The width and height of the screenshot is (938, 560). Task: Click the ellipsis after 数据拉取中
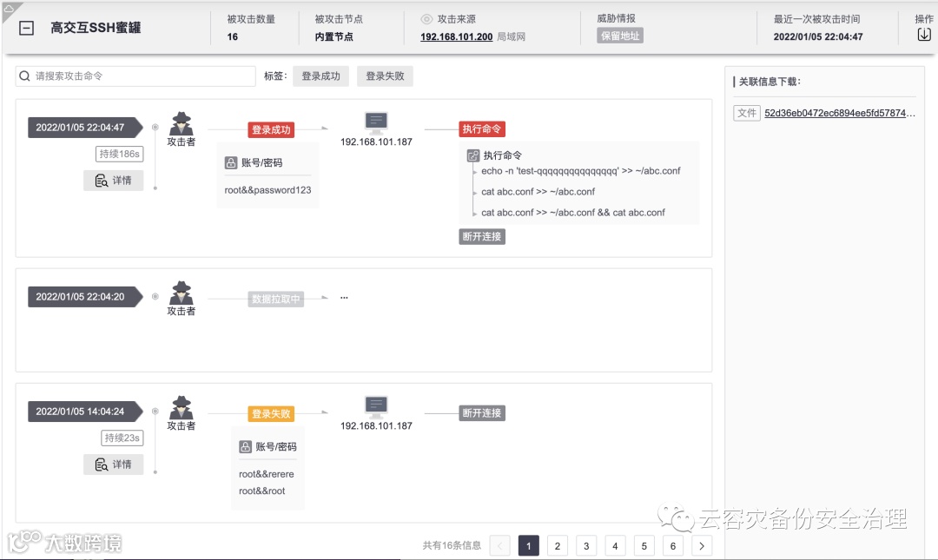click(344, 297)
